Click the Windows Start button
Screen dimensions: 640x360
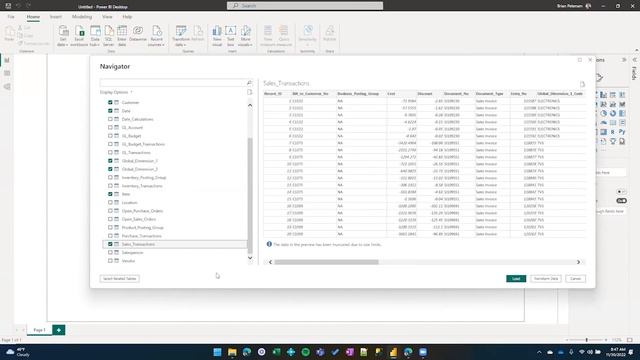point(218,352)
